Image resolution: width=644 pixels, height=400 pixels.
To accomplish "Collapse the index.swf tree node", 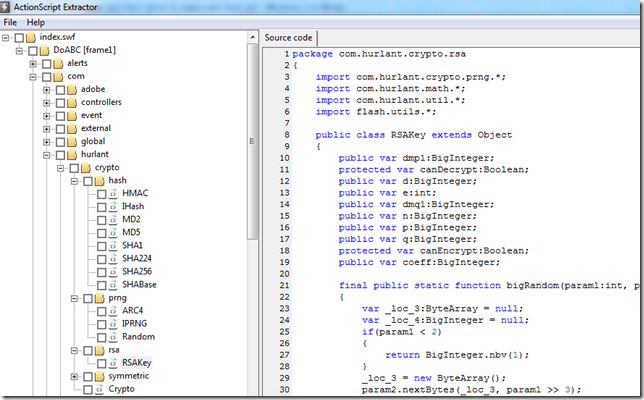I will [x=5, y=38].
